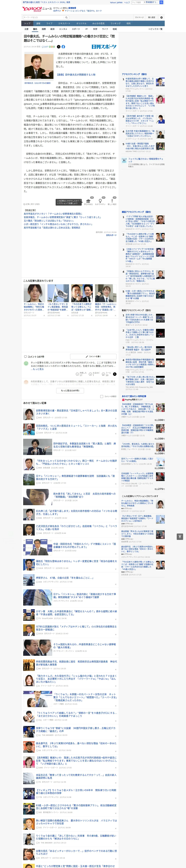Image resolution: width=186 pixels, height=868 pixels.
Task: Select the 科学 category
Action: (x=95, y=29)
